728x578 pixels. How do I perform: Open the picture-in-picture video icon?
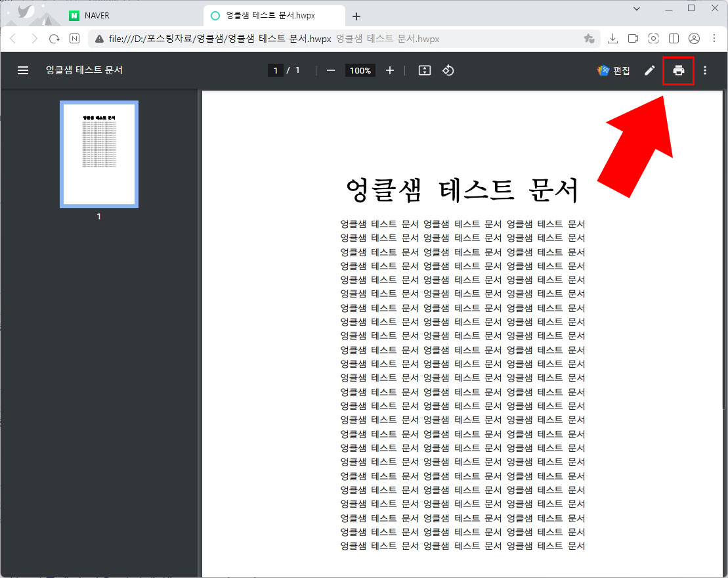click(633, 39)
